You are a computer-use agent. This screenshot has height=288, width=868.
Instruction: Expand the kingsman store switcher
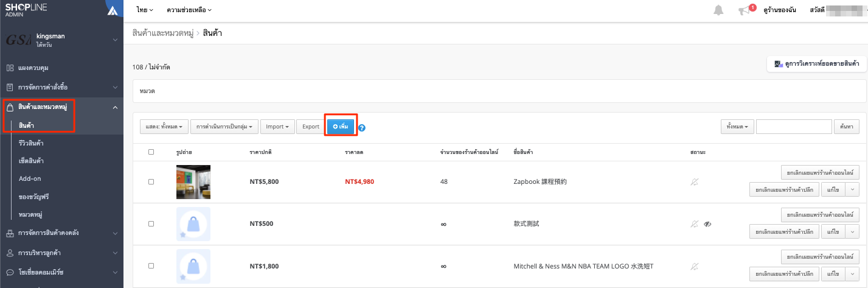[115, 40]
